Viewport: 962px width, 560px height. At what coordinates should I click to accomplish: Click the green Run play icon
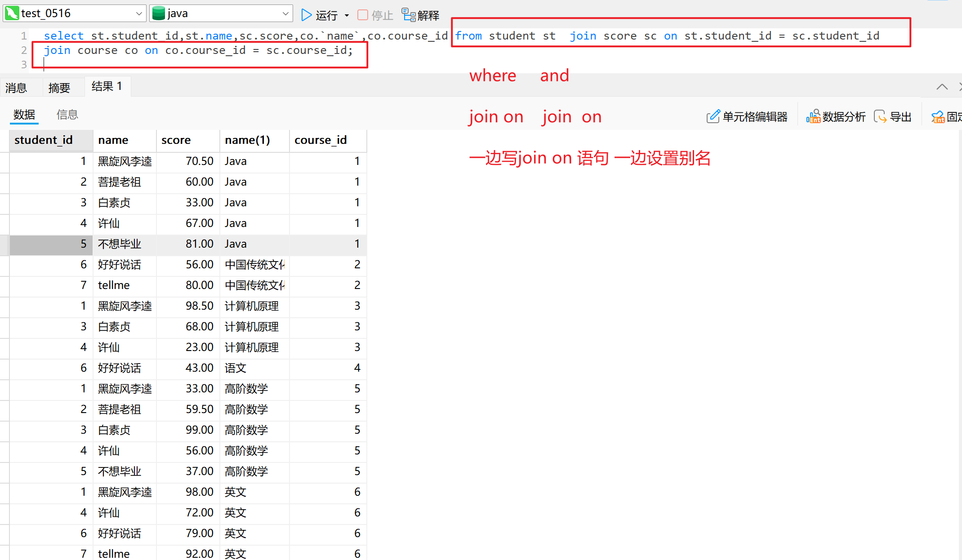click(306, 15)
